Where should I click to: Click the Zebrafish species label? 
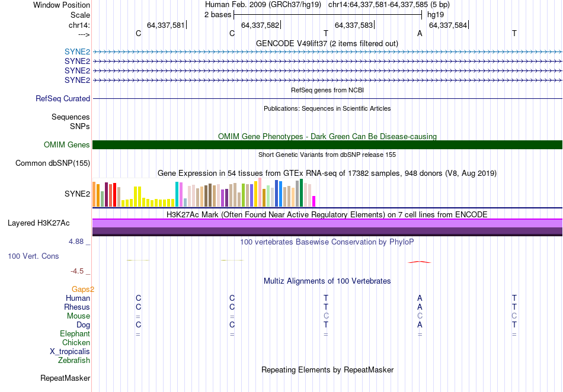74,361
